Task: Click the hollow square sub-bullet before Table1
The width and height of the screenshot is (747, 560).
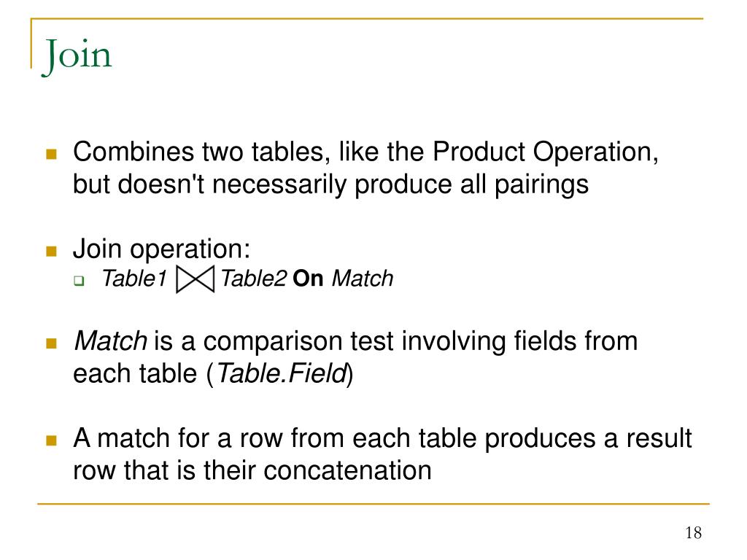Action: click(x=79, y=281)
